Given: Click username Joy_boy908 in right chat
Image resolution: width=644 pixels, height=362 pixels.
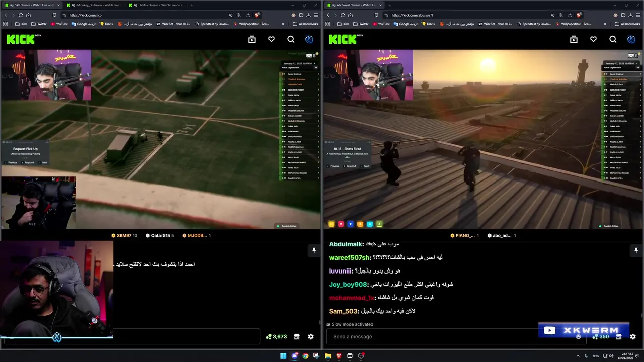Looking at the screenshot, I should pos(348,284).
